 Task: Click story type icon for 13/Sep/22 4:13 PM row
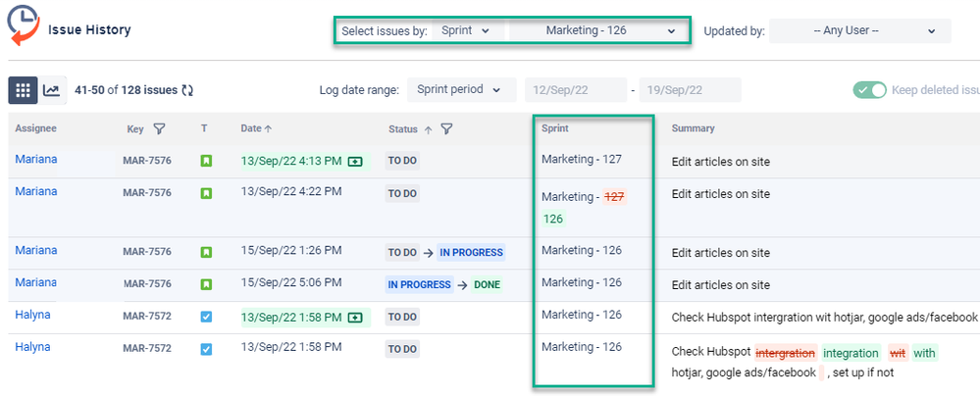(206, 161)
